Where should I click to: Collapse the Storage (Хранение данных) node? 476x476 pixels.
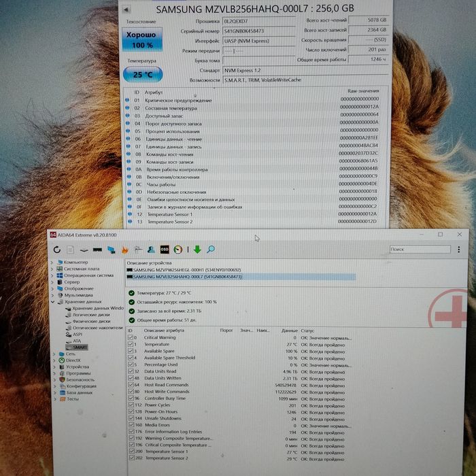(x=52, y=302)
